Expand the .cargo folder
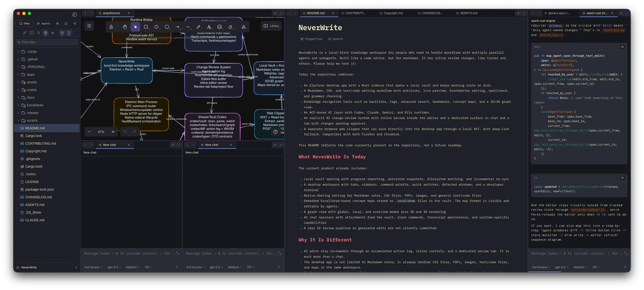Screen dimensions: 644x290 [18, 51]
